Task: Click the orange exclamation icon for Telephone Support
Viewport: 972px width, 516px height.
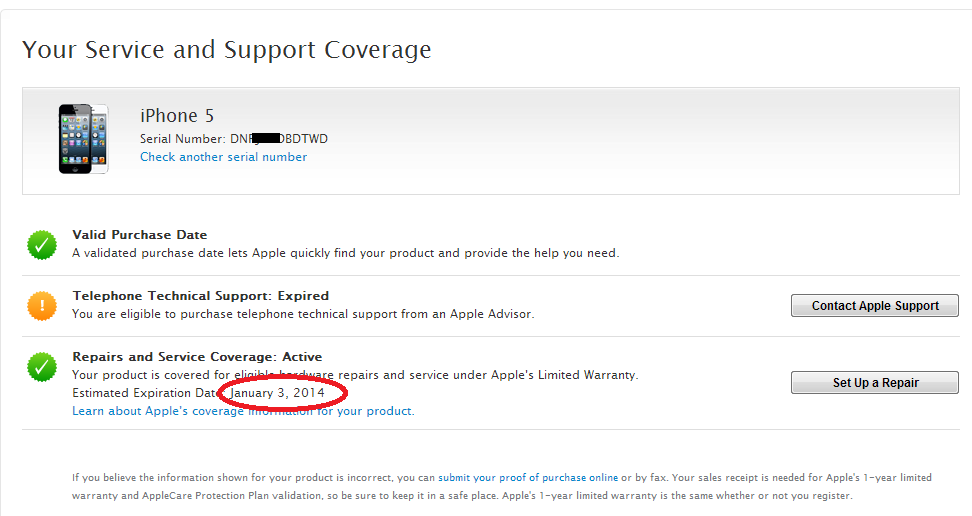Action: (42, 306)
